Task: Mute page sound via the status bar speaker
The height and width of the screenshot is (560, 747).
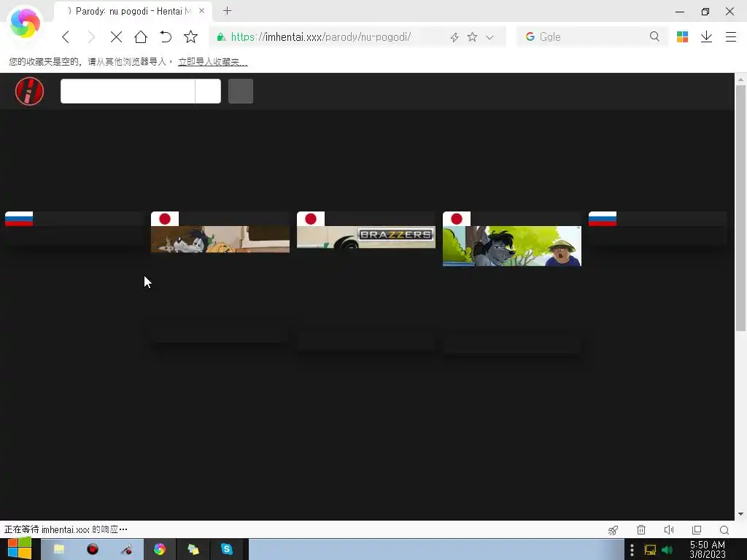Action: click(x=669, y=530)
